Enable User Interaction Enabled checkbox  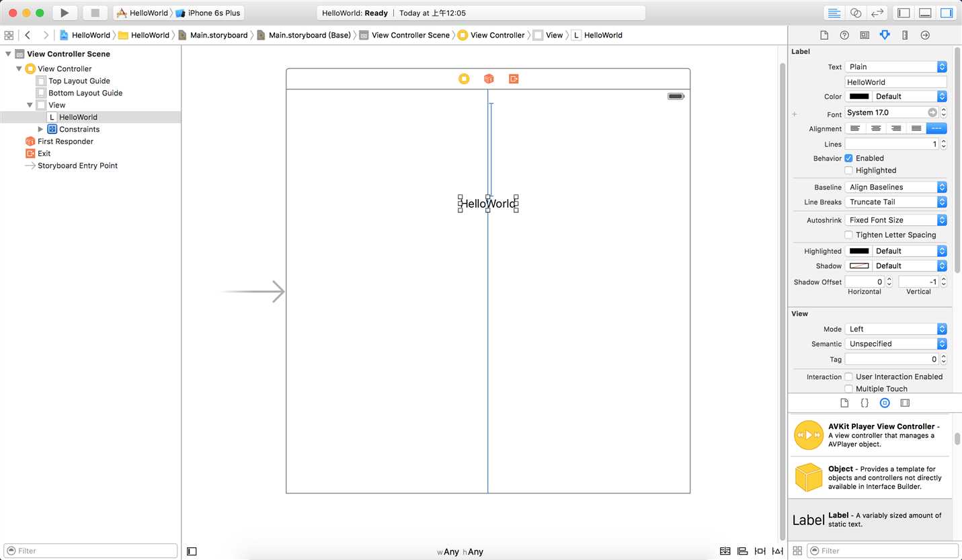click(848, 376)
